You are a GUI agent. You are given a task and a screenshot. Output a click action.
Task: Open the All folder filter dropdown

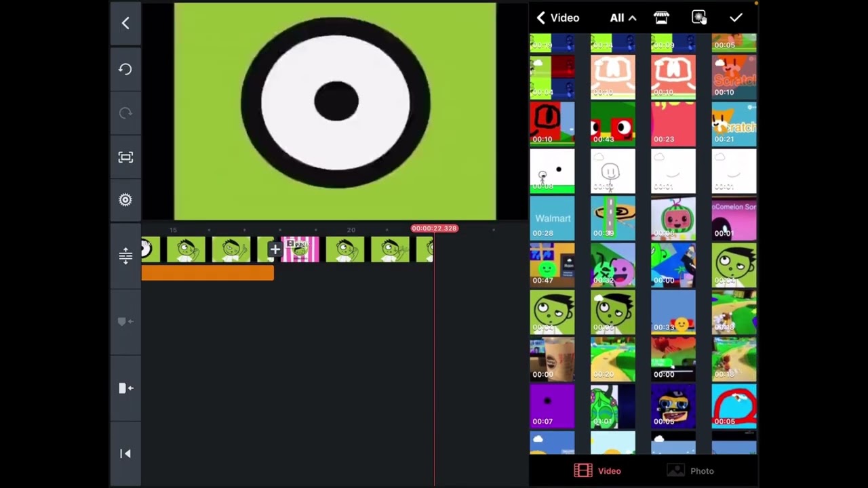pyautogui.click(x=623, y=18)
